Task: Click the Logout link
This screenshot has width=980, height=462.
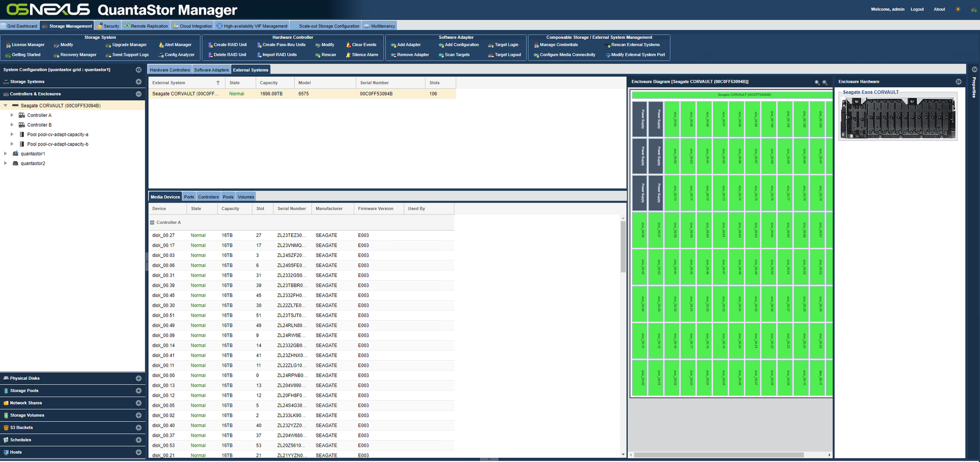Action: 917,9
